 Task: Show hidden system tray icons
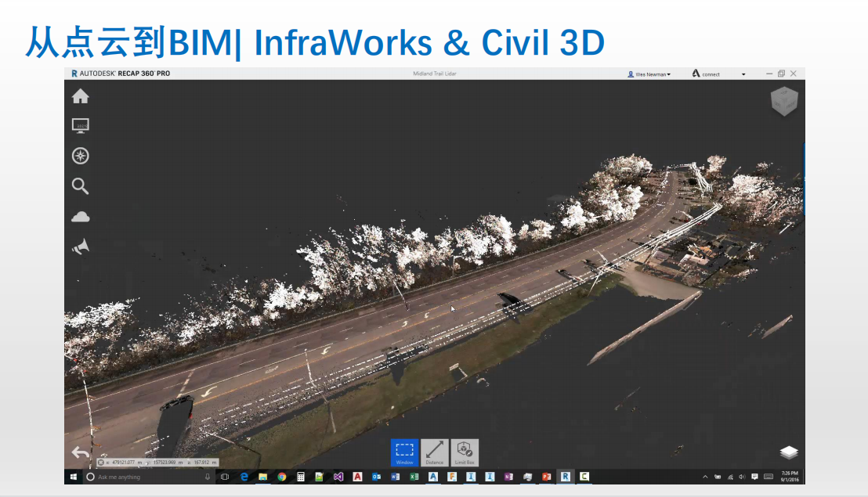(x=705, y=477)
